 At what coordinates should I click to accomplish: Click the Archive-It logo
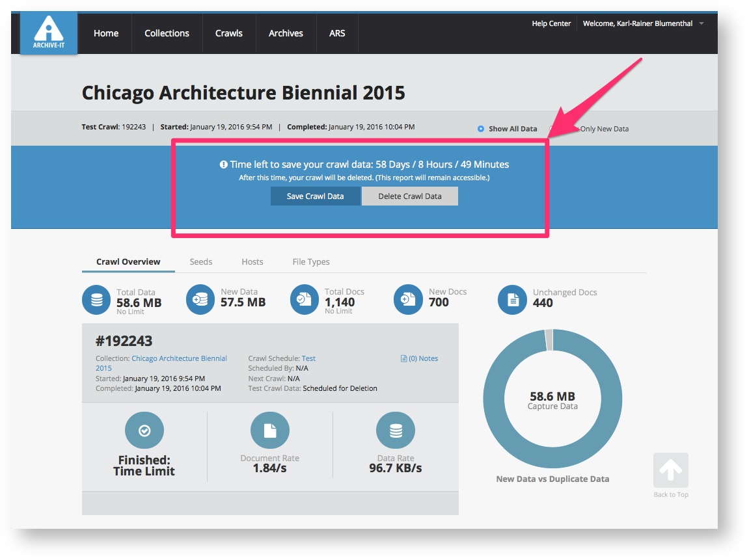(x=49, y=33)
